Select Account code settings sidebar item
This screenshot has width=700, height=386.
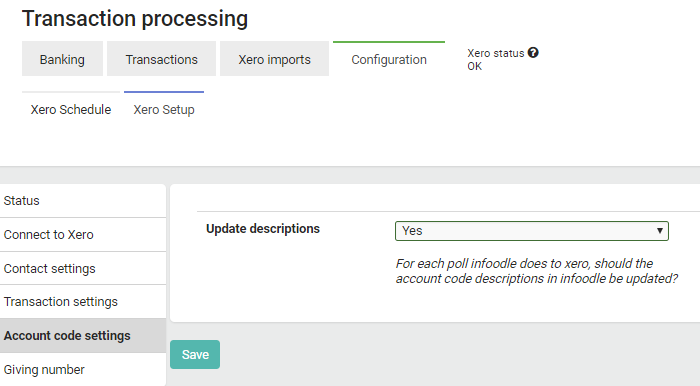[x=83, y=336]
